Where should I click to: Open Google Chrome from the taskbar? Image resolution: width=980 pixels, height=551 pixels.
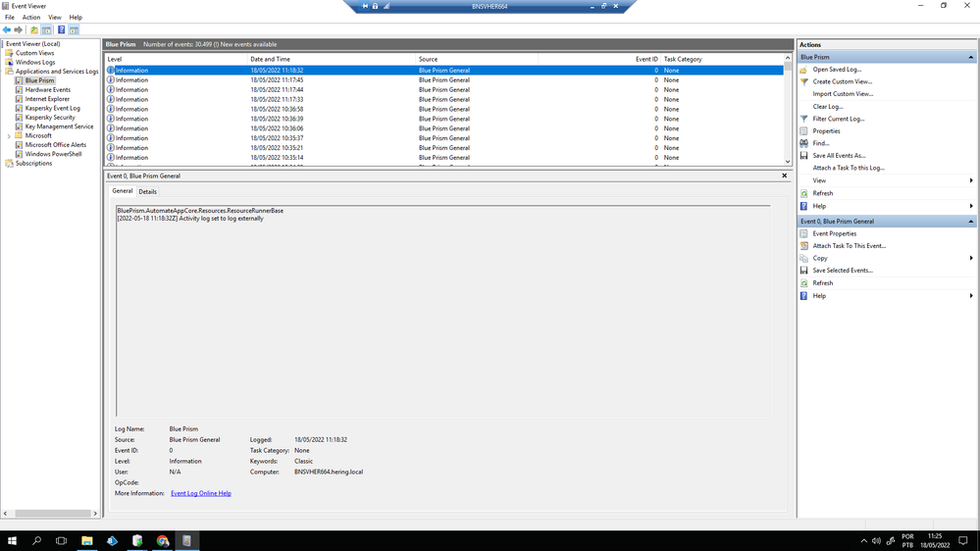(163, 541)
